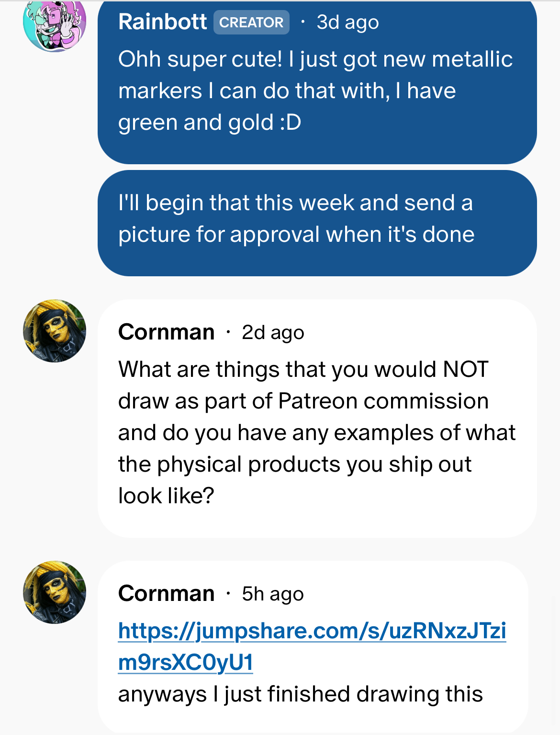
Task: Open Cornman's avatar beside the 5h ago message
Action: (55, 592)
